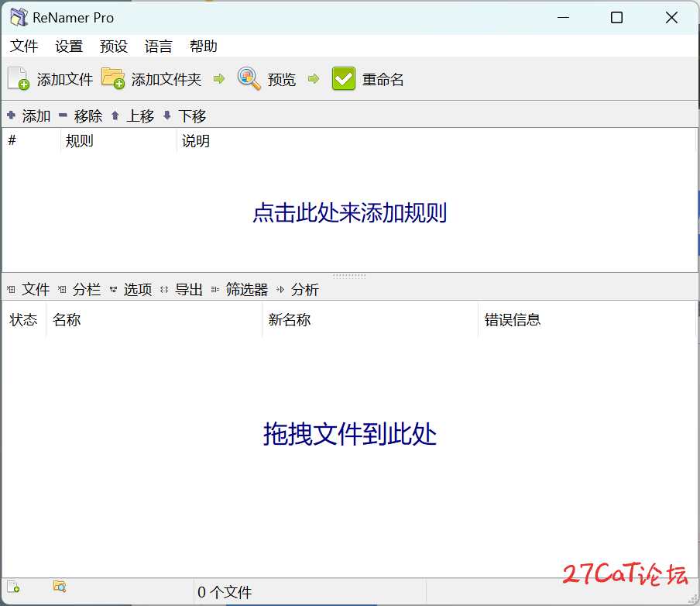Open the 选项 panel menu
Screen dimensions: 700x606
pos(137,289)
